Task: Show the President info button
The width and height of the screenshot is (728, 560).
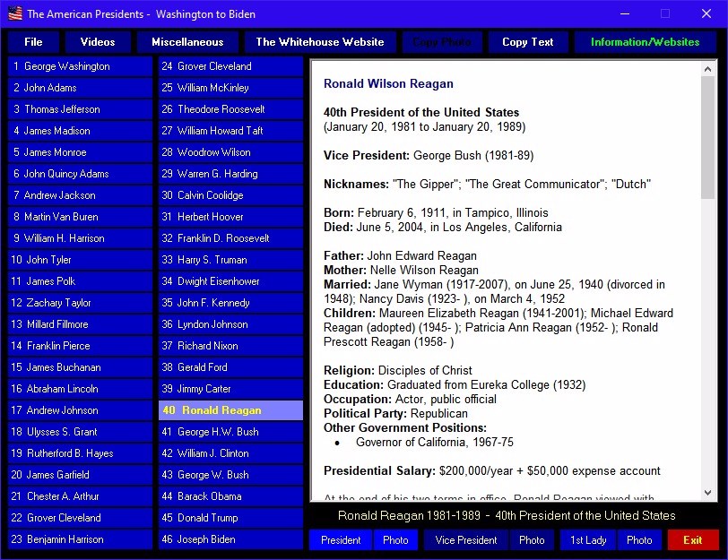Action: (x=341, y=540)
